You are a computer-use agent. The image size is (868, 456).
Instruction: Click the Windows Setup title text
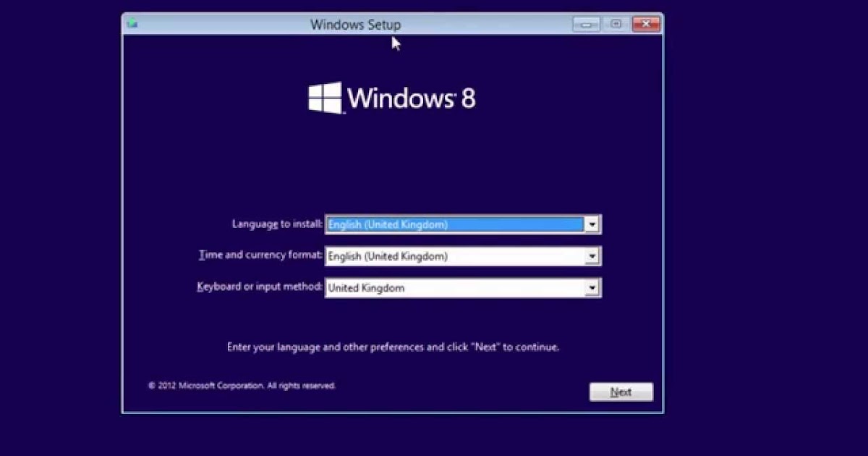[355, 24]
